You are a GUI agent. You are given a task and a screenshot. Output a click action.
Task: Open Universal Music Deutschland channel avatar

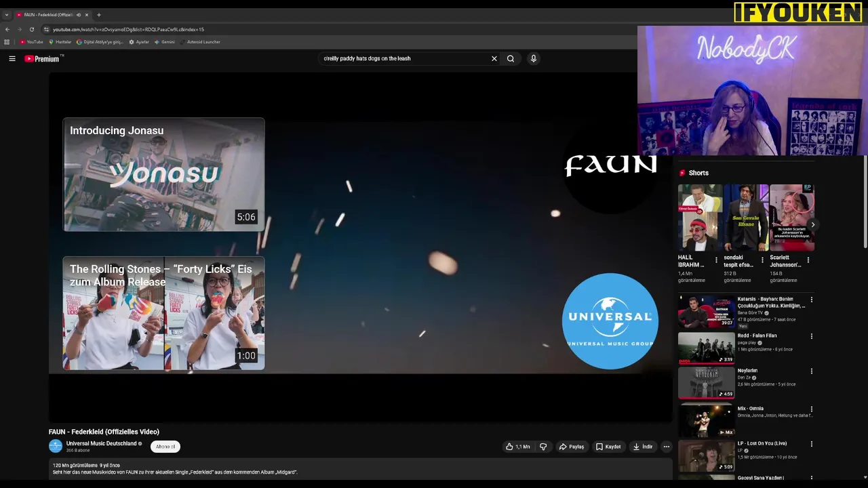[x=56, y=446]
